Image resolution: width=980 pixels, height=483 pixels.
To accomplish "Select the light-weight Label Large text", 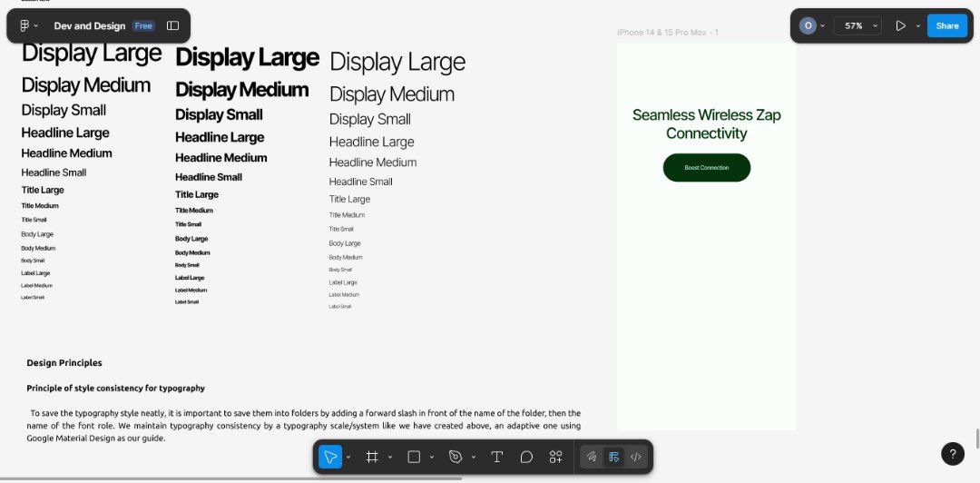I will tap(343, 282).
